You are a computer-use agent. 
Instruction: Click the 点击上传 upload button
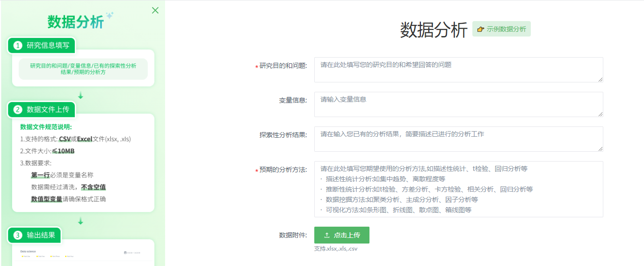tap(342, 235)
